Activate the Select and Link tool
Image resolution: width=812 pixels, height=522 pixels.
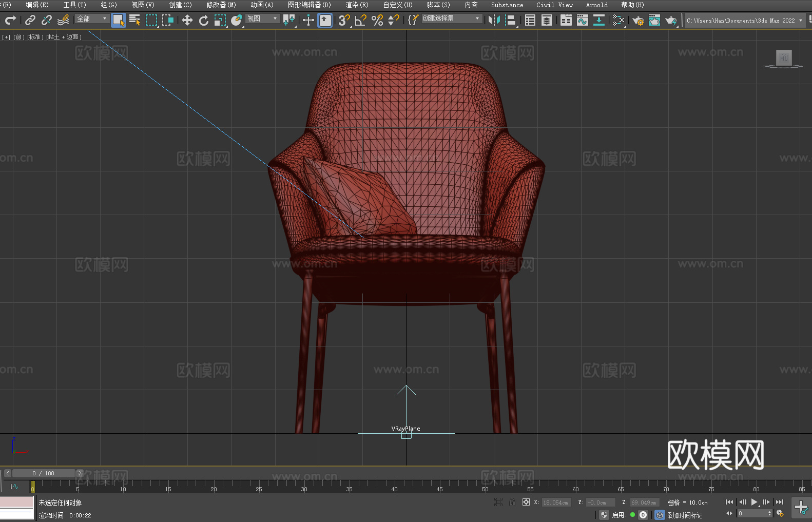30,20
